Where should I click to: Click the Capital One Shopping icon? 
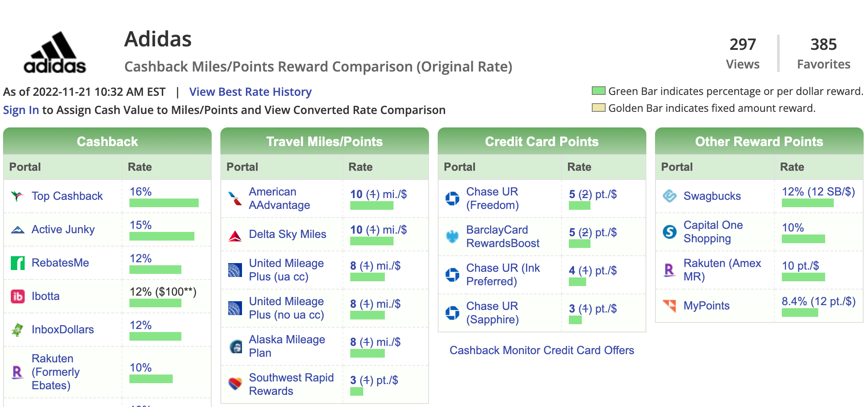[670, 232]
